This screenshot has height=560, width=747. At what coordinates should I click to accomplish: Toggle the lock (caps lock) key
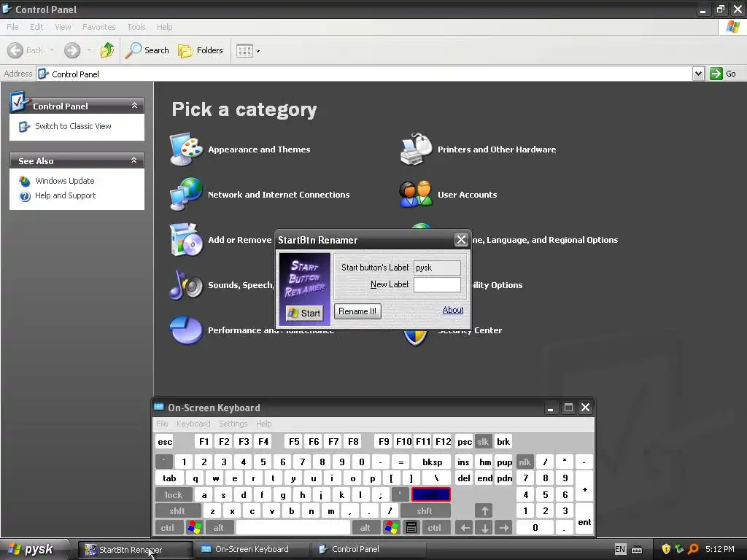174,495
